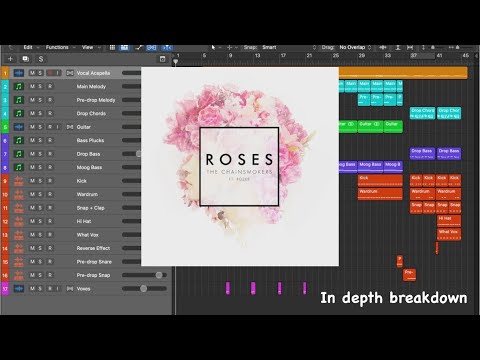480x360 pixels.
Task: Click the Voxes volume slider knob
Action: click(143, 288)
